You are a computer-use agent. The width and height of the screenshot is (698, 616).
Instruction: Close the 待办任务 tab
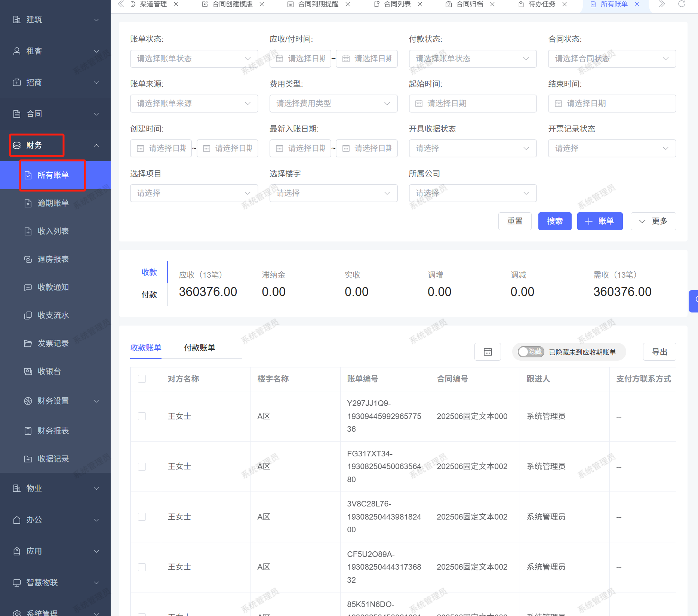565,4
